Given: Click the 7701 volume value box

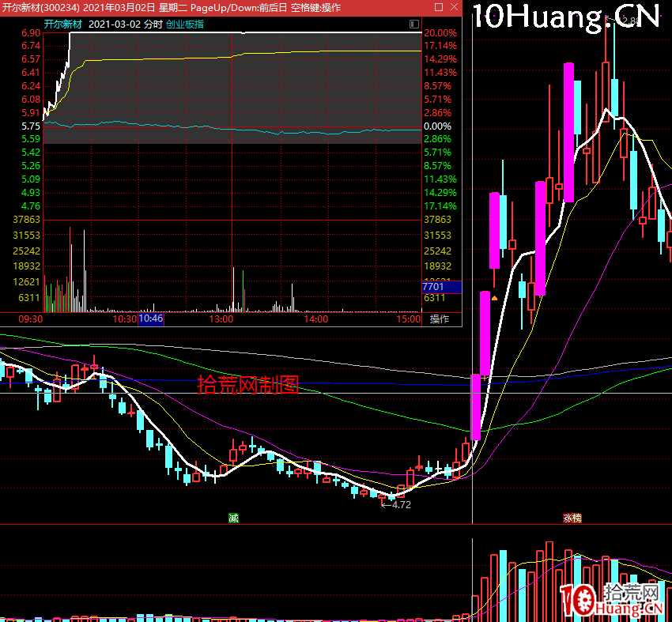Looking at the screenshot, I should tap(442, 287).
